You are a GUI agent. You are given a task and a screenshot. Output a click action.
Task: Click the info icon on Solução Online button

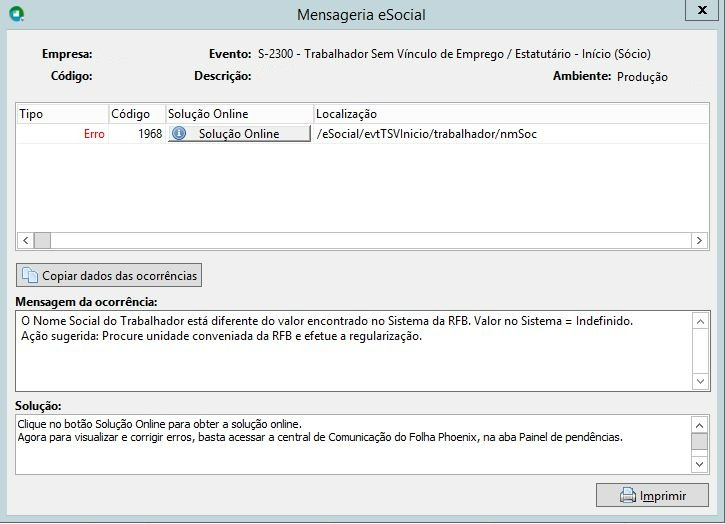[179, 134]
